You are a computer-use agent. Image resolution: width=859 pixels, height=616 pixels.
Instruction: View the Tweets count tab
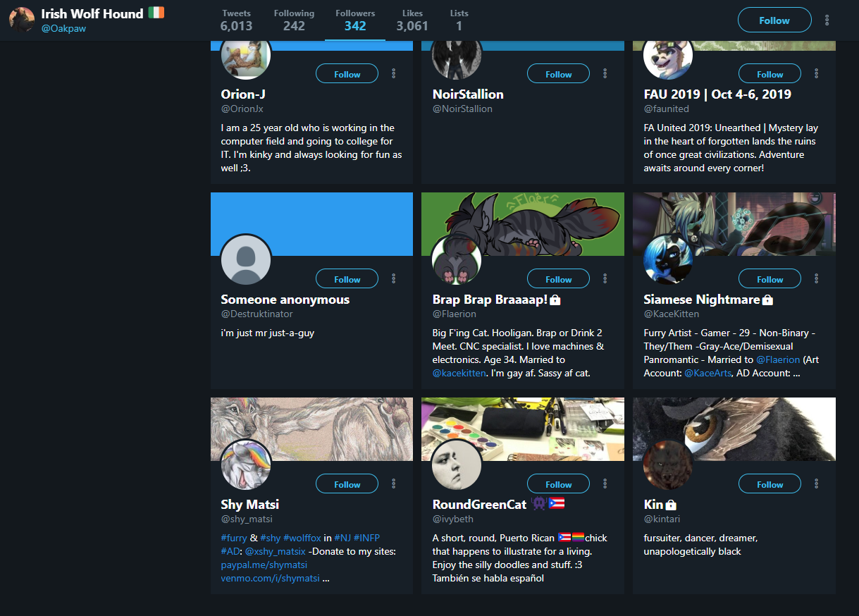[x=236, y=20]
